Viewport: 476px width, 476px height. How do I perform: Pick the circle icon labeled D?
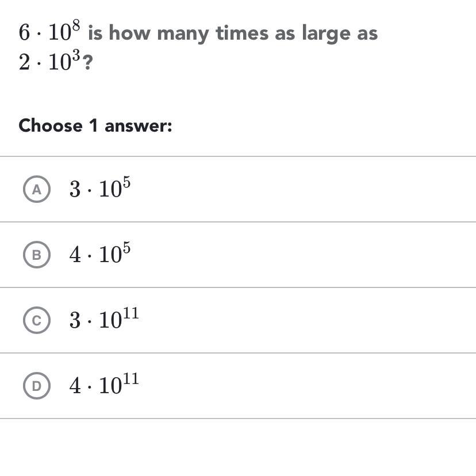click(37, 386)
